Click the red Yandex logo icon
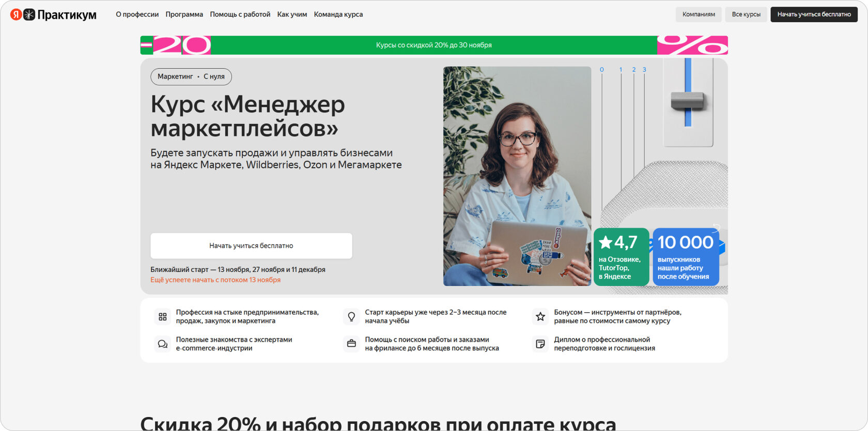Screen dimensions: 868x431 (x=16, y=14)
